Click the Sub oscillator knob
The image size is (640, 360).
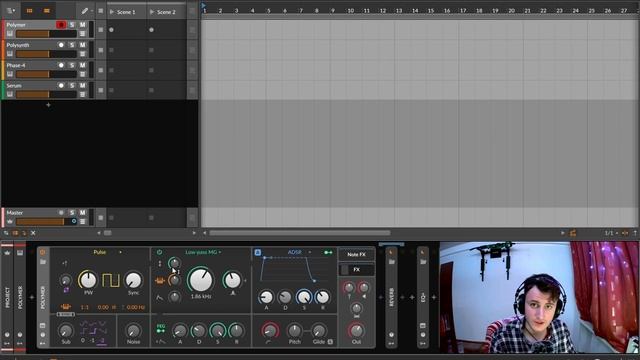66,331
